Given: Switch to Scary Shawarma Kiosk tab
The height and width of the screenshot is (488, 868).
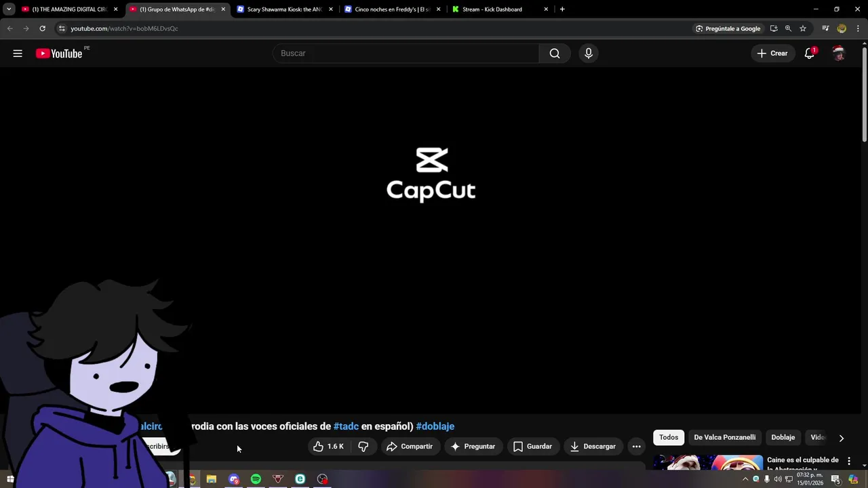Looking at the screenshot, I should (283, 9).
